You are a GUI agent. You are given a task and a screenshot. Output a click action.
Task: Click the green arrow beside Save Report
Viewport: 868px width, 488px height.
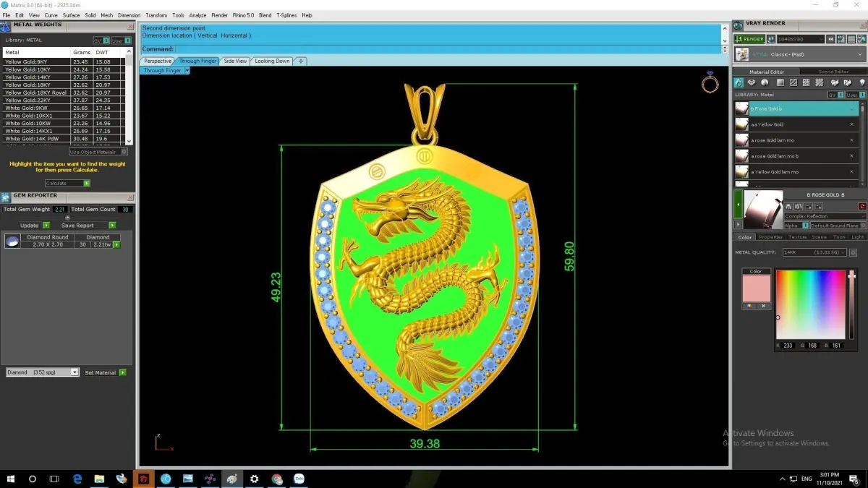pyautogui.click(x=112, y=225)
